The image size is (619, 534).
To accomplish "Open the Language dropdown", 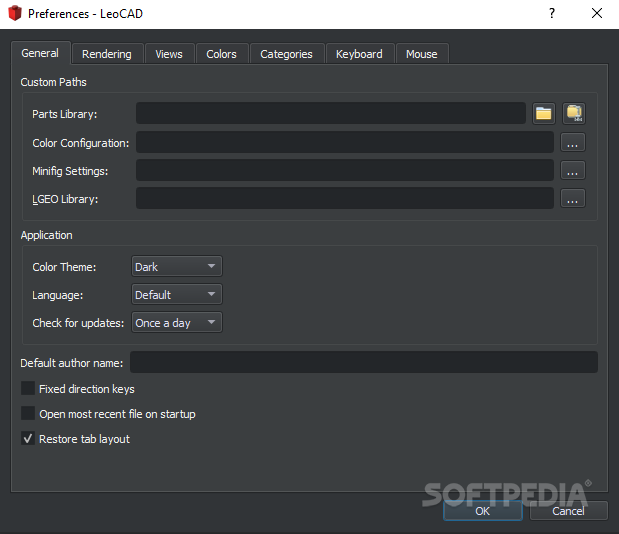I will pyautogui.click(x=176, y=294).
